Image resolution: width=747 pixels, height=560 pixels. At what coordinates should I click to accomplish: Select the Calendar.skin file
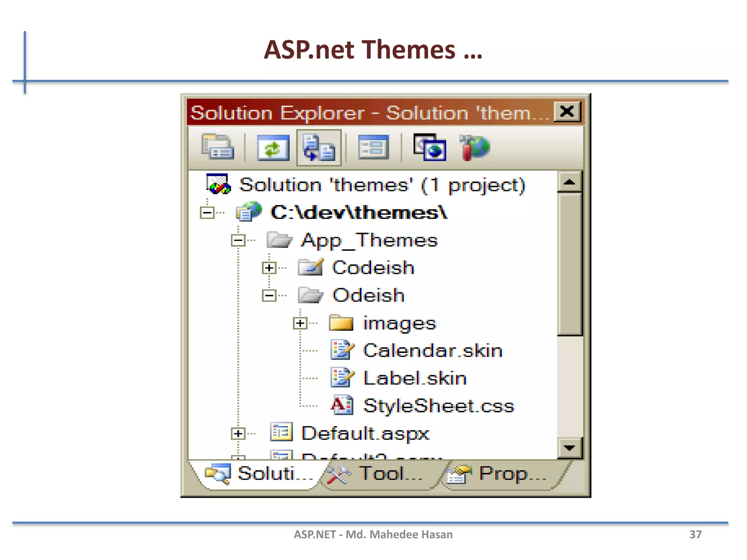[x=433, y=350]
